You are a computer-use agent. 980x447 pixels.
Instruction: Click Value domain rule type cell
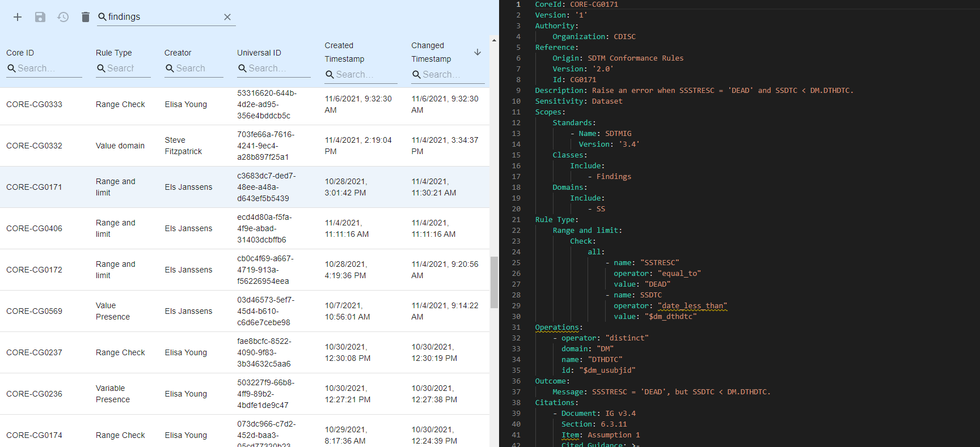[x=120, y=146]
